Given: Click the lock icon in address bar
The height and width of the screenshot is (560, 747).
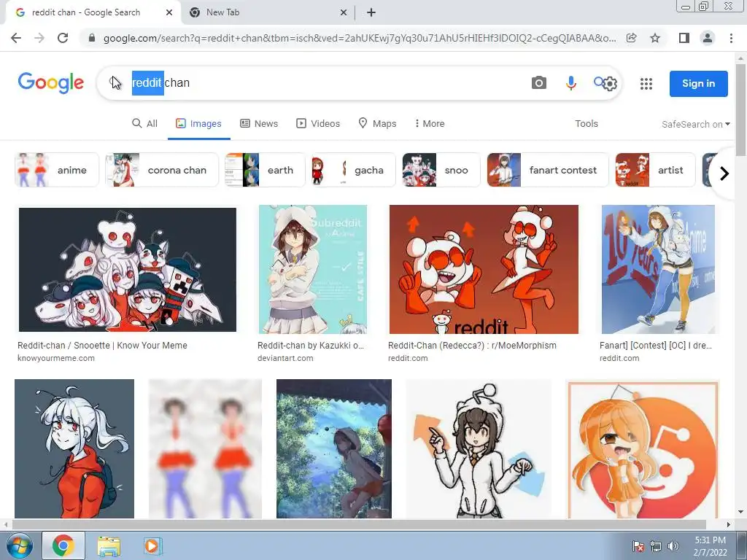Looking at the screenshot, I should coord(92,38).
